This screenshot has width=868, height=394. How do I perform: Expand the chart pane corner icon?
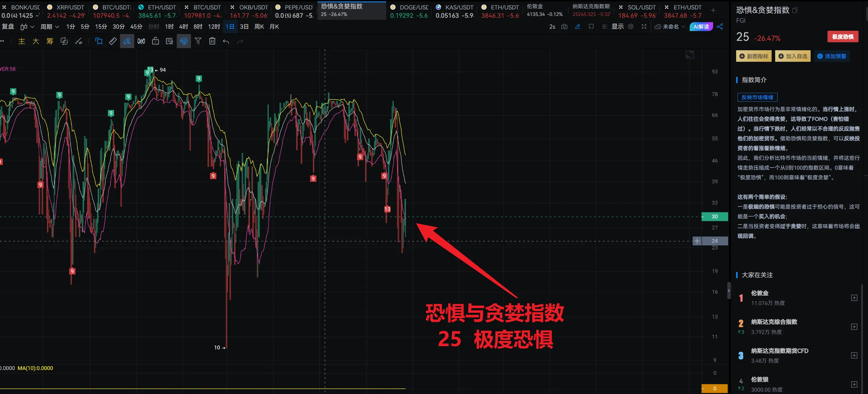[690, 55]
